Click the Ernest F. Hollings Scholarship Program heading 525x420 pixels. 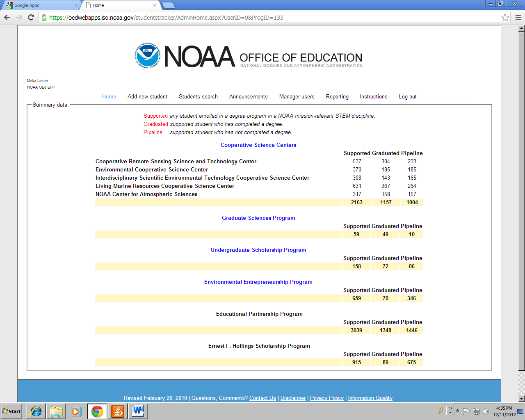(259, 346)
